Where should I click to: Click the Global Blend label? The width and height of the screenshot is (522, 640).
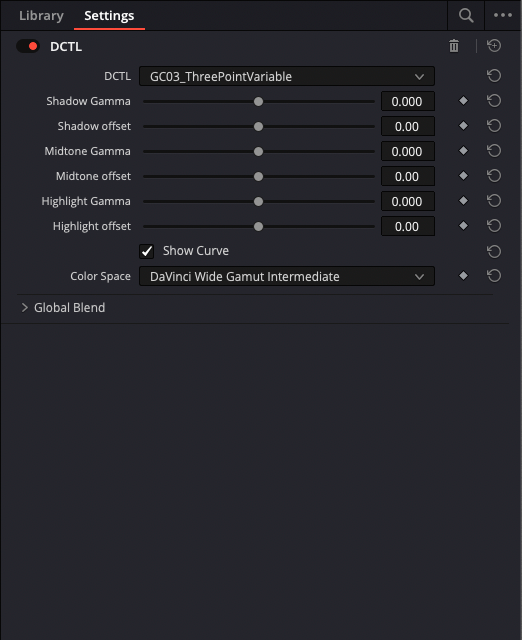pos(69,307)
